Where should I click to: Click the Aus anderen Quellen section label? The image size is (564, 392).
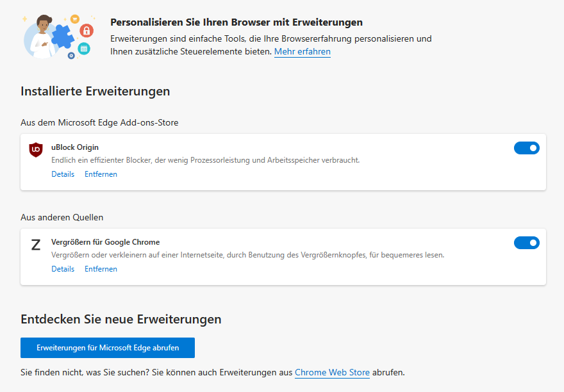point(62,217)
